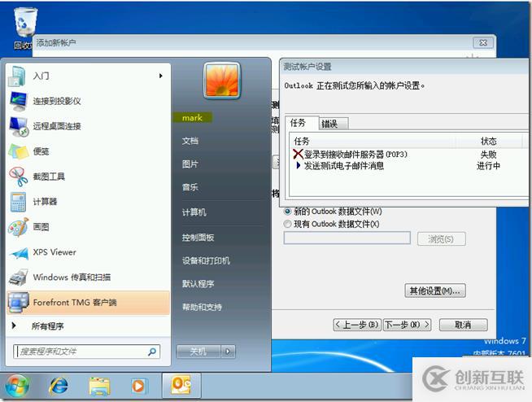Open 文档 documents
Image resolution: width=532 pixels, height=402 pixels.
click(190, 141)
